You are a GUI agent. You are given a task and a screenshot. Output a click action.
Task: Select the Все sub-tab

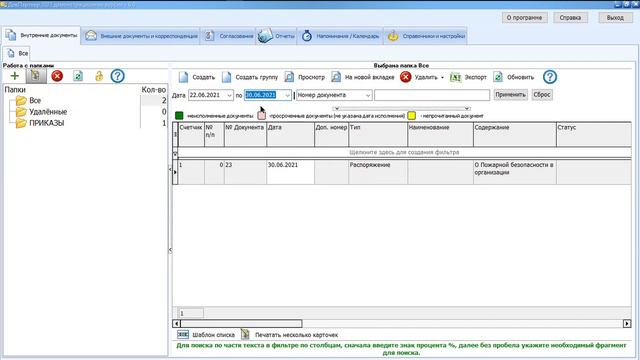tap(17, 53)
